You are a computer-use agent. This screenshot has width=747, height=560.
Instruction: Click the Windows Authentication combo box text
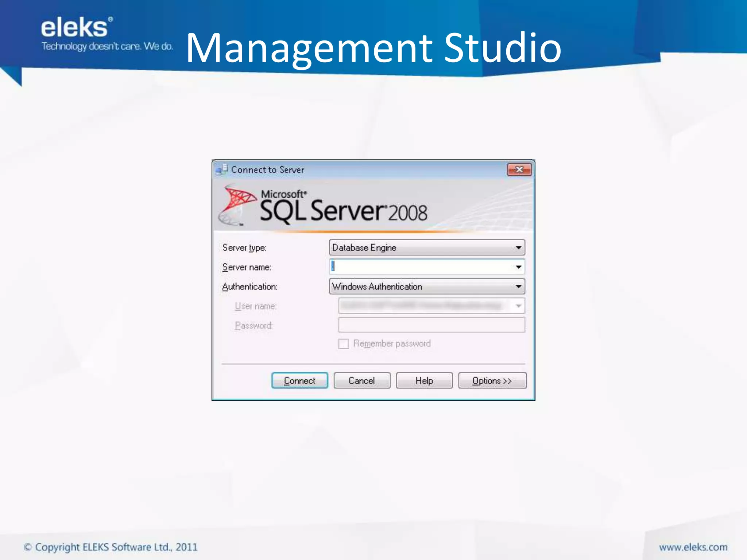[377, 287]
